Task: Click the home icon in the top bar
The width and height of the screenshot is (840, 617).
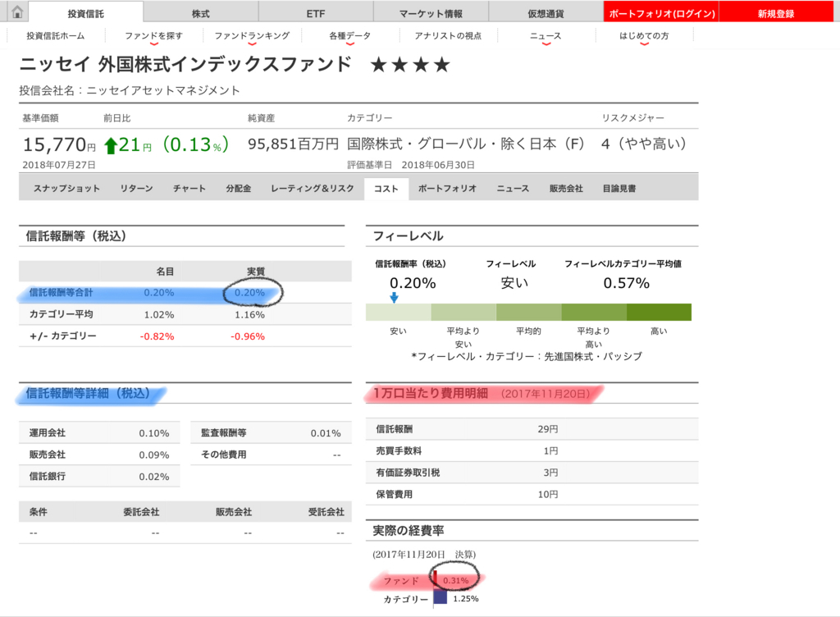Action: 17,11
